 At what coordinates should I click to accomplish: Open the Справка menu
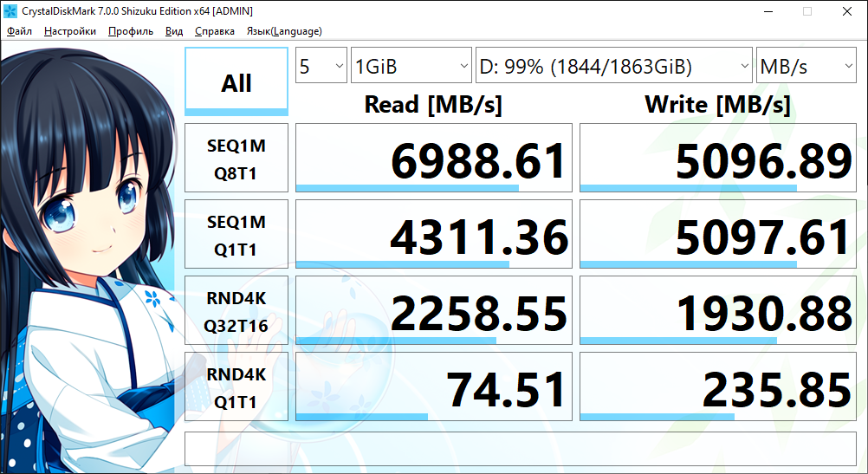point(215,31)
